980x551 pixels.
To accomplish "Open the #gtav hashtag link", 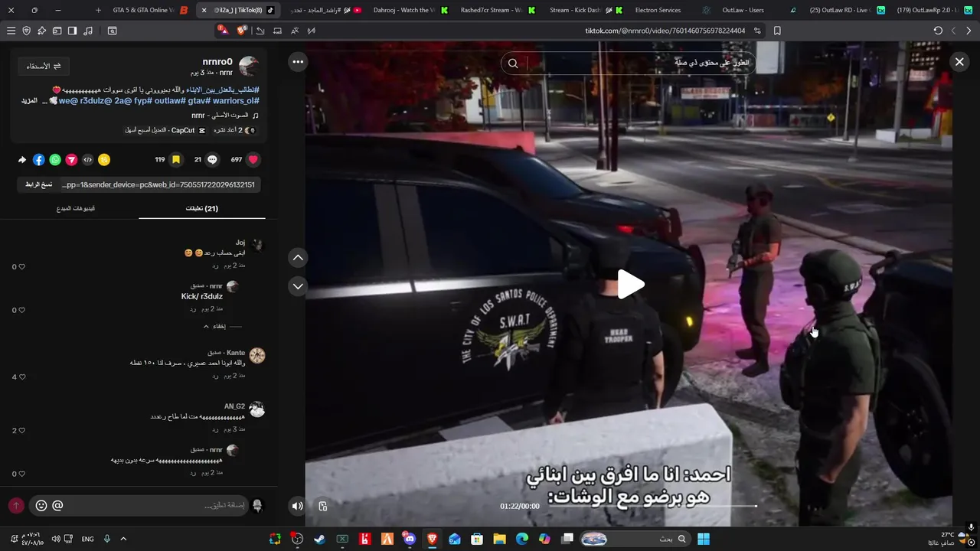I will [x=198, y=101].
